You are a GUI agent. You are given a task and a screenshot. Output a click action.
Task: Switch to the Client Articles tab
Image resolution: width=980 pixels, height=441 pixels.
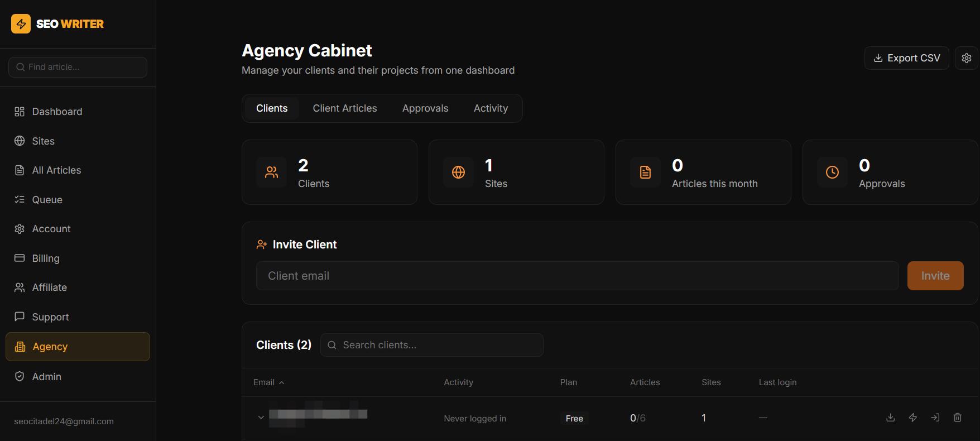coord(345,108)
